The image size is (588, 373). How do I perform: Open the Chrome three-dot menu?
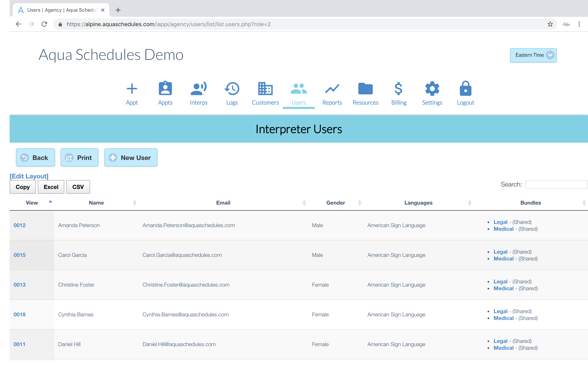[579, 24]
